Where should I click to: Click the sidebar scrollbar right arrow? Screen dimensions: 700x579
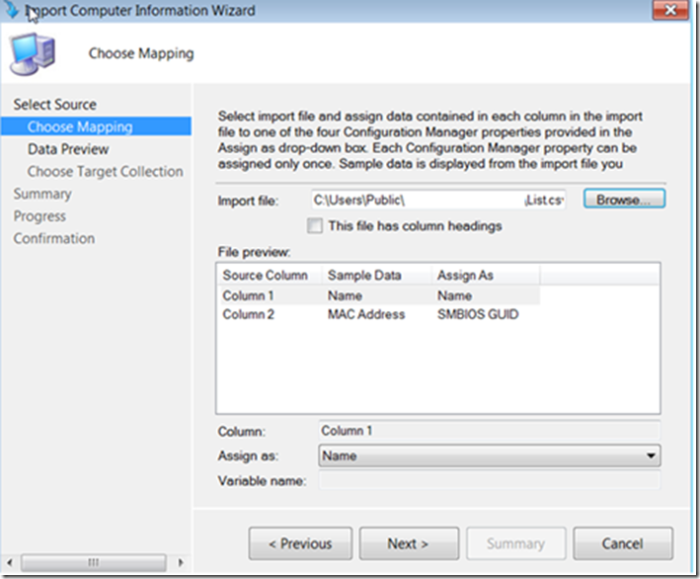click(181, 562)
